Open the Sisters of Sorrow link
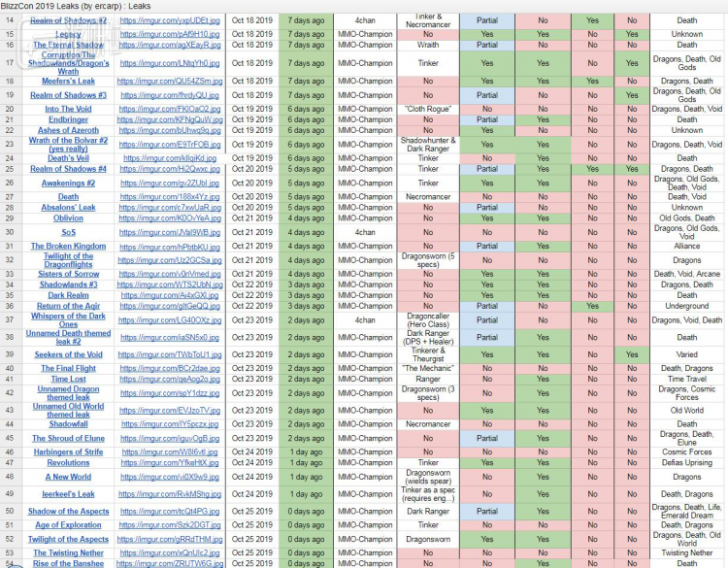728x568 pixels. pyautogui.click(x=68, y=274)
